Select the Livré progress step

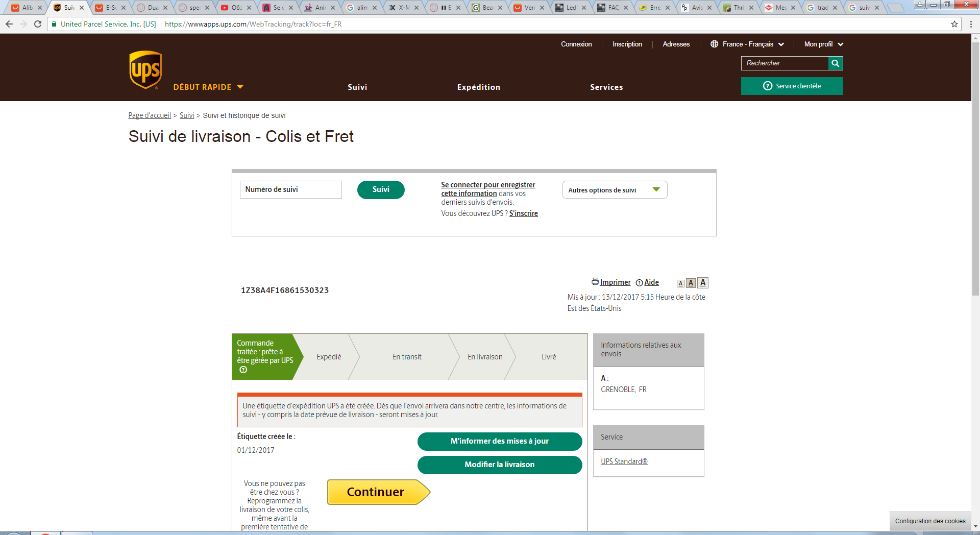coord(549,357)
